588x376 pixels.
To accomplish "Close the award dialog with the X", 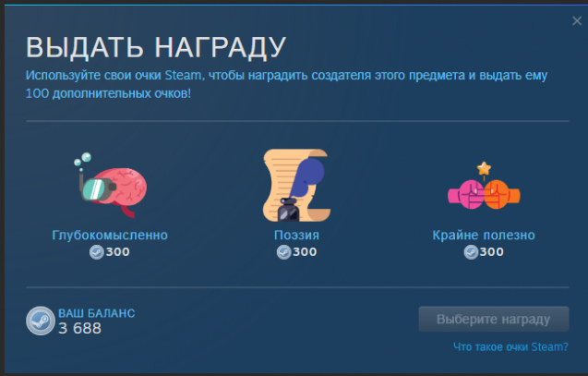I will point(577,20).
